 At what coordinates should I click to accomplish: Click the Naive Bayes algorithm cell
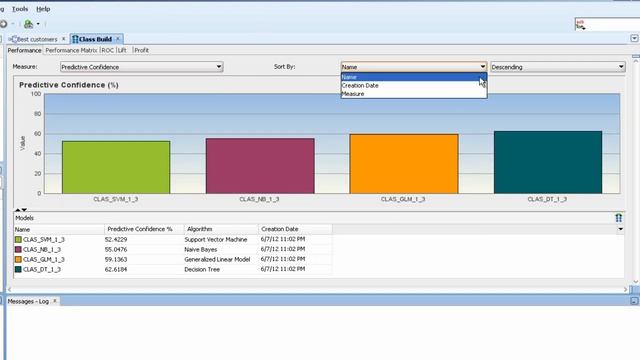[201, 249]
